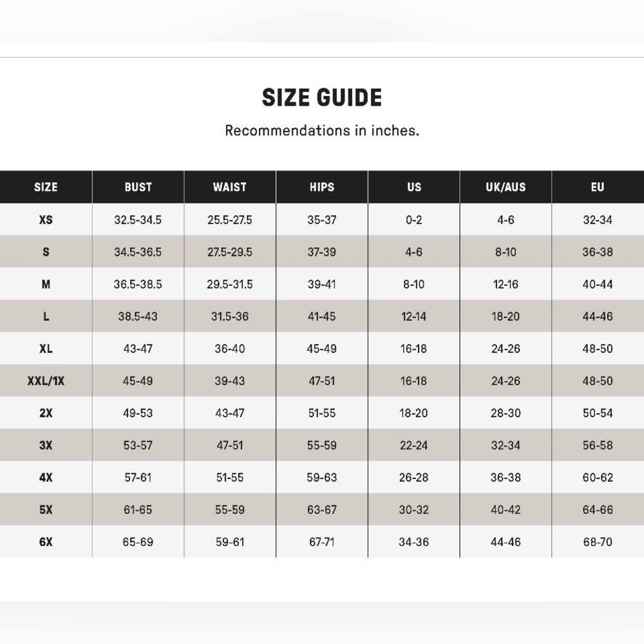
Task: Click the US column header
Action: [413, 187]
